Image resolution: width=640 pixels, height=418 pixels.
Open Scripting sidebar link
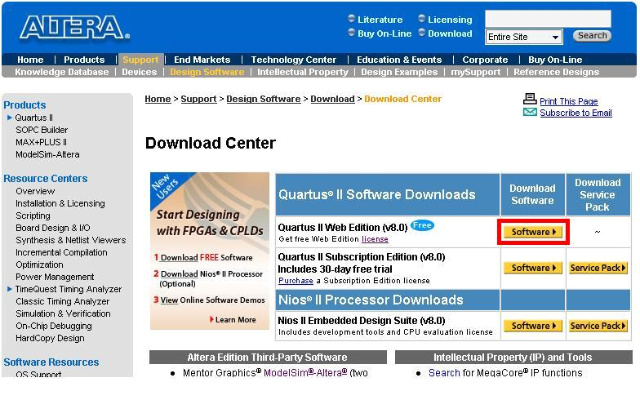point(33,216)
